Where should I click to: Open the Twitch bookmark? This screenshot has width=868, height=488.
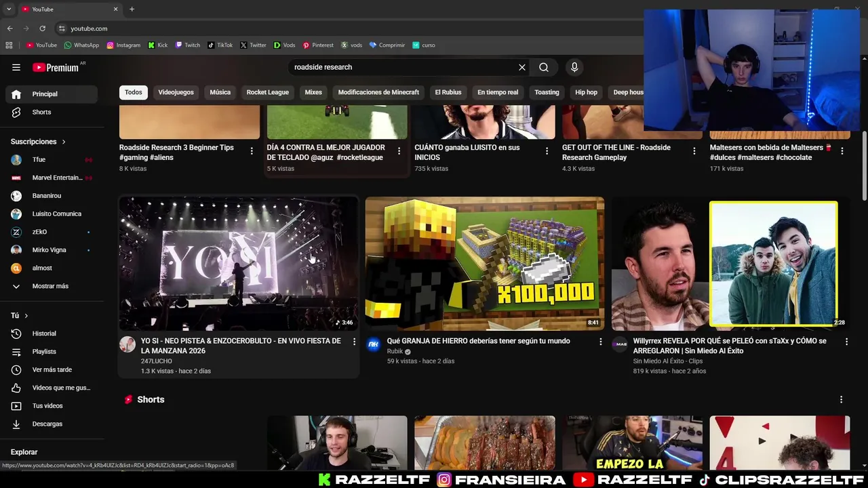coord(187,45)
